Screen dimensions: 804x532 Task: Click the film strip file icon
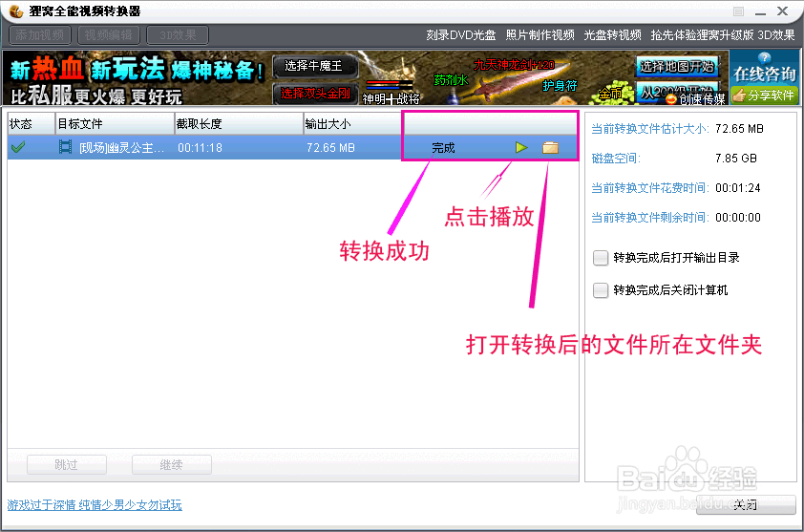pyautogui.click(x=65, y=148)
